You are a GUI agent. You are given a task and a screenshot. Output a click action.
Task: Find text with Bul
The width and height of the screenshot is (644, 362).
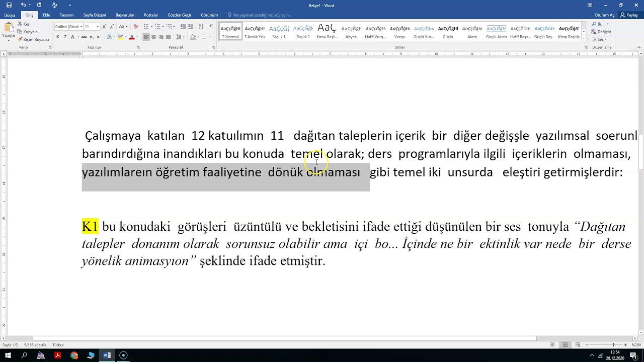click(598, 24)
